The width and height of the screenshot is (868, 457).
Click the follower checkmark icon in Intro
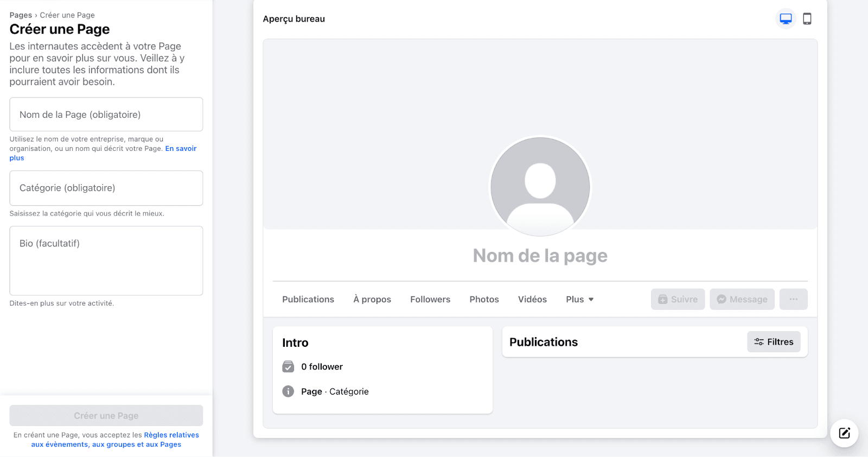[288, 367]
